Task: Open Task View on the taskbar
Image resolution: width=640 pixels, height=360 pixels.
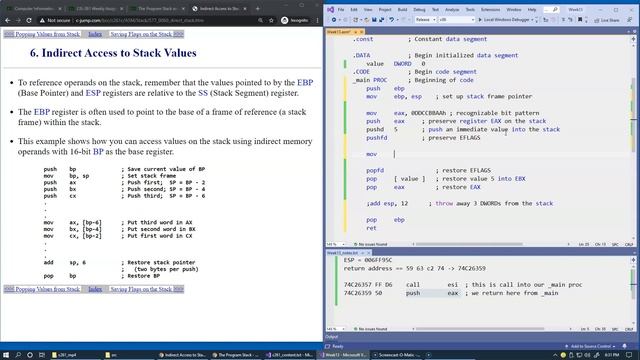Action: coord(42,355)
